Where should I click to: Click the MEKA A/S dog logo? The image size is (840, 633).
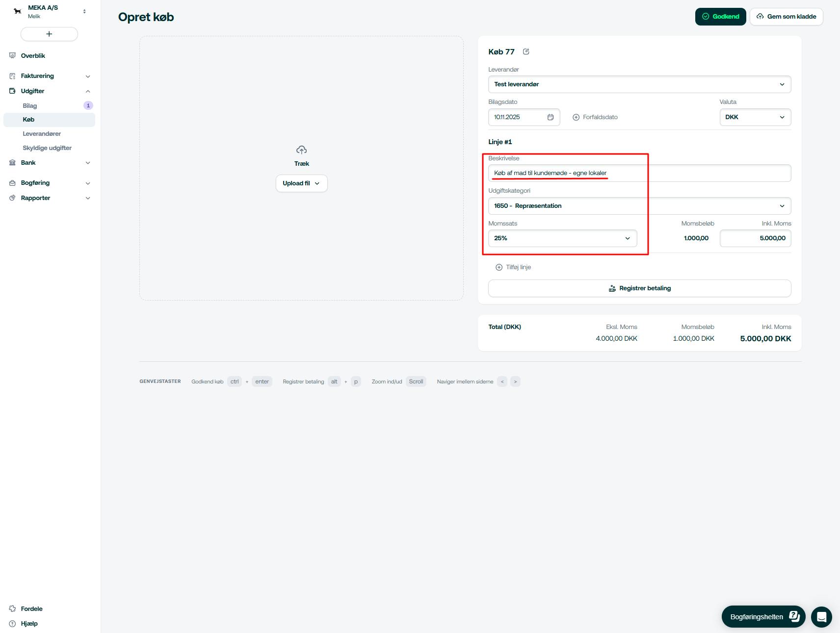click(x=18, y=11)
